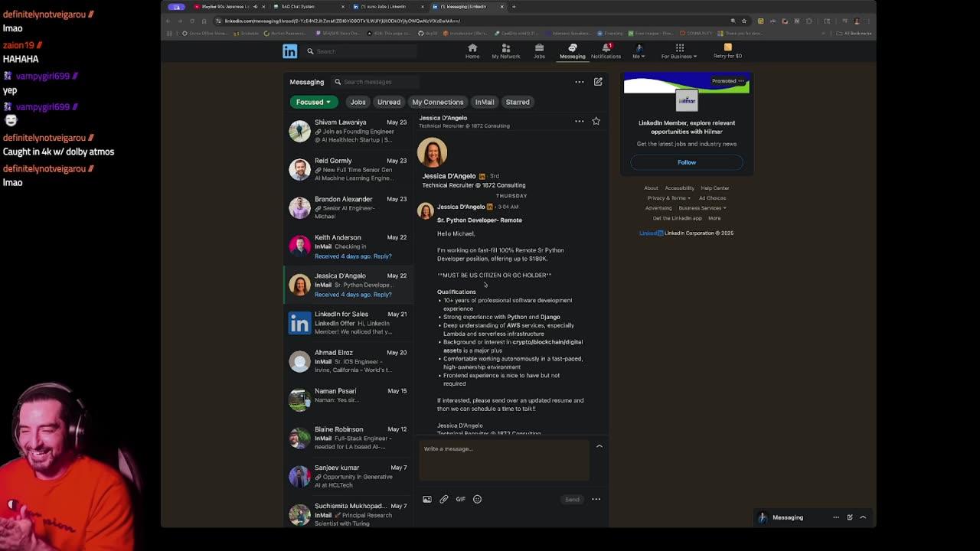
Task: Open Ad Choices footer link
Action: 712,198
